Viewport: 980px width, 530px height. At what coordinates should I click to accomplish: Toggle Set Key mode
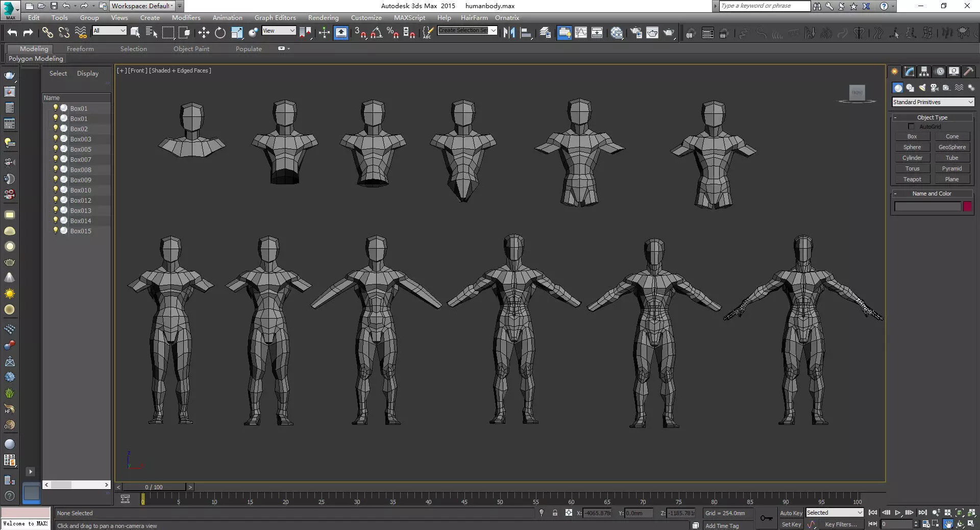click(791, 524)
